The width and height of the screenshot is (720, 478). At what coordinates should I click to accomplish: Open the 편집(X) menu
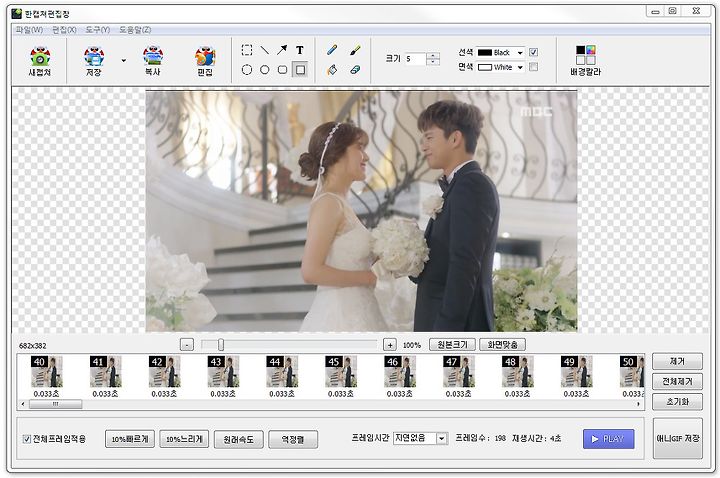[64, 30]
